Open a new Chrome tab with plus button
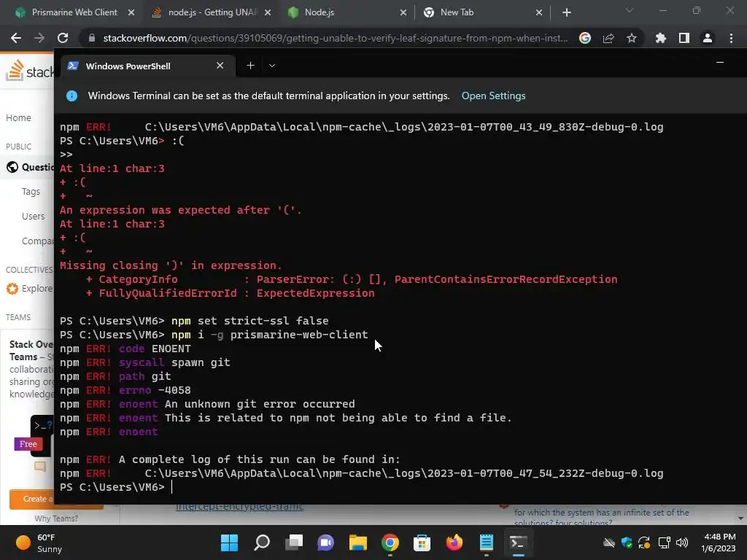747x560 pixels. (566, 12)
